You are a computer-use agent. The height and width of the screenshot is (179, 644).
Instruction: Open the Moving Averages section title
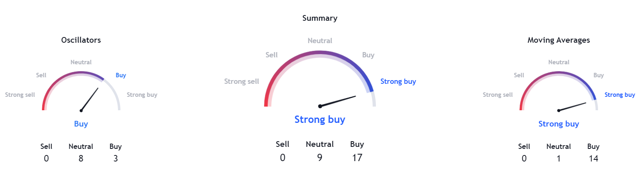[559, 40]
